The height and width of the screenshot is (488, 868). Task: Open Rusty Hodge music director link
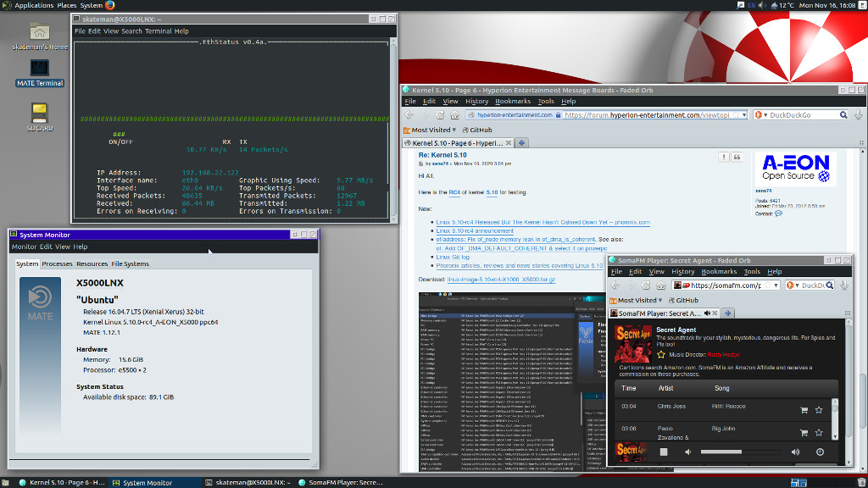click(723, 355)
